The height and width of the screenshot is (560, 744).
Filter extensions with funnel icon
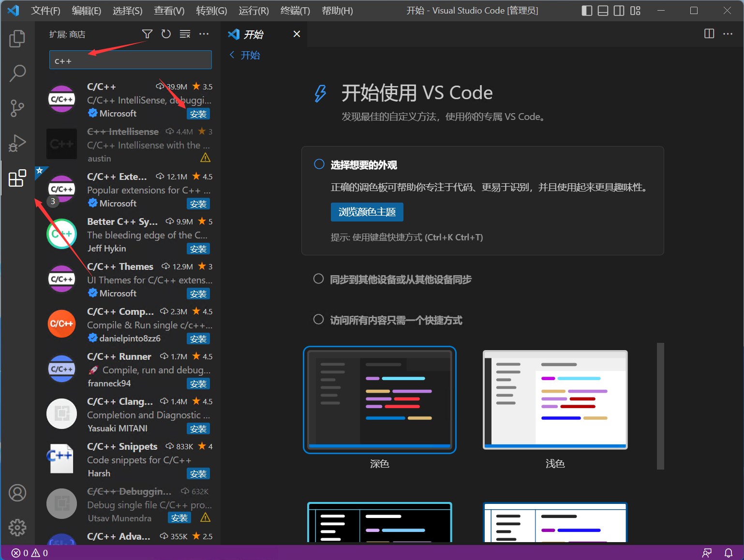click(x=147, y=34)
